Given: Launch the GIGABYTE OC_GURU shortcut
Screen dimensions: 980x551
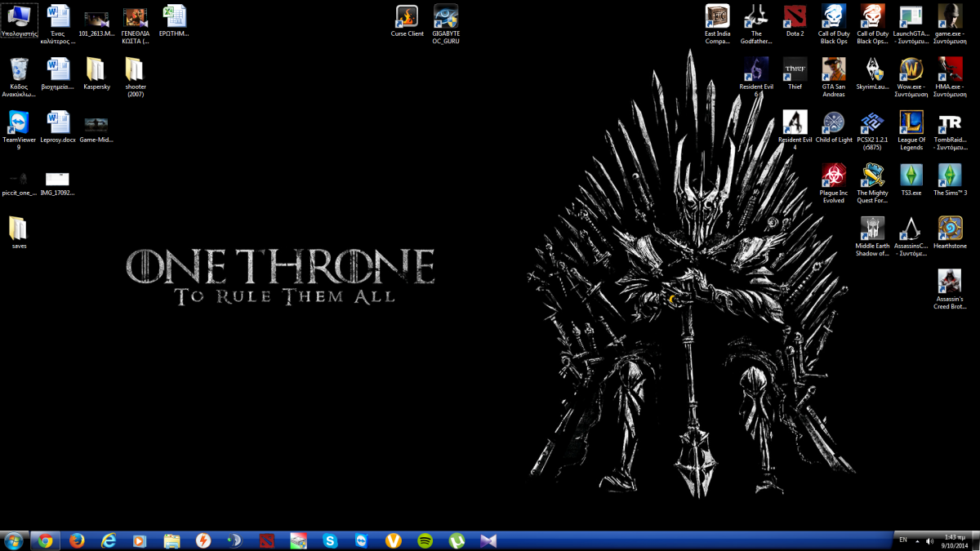Looking at the screenshot, I should (x=446, y=24).
